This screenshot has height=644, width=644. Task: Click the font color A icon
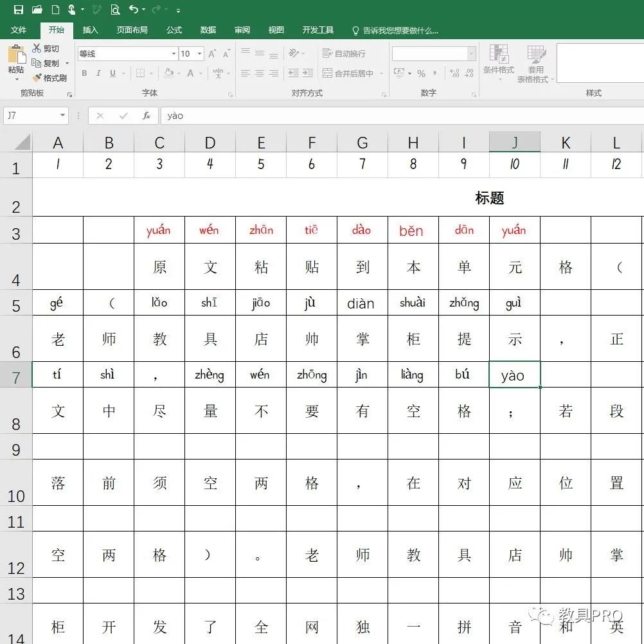tap(190, 73)
